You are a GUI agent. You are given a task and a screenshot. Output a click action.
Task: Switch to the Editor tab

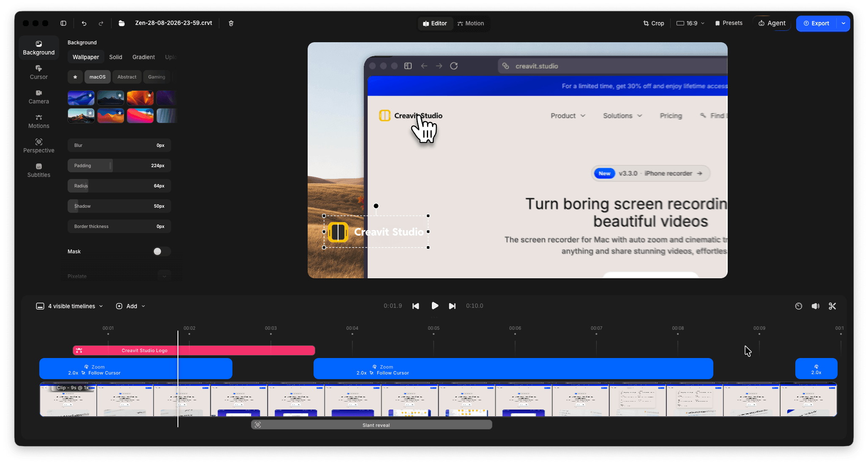click(x=435, y=23)
